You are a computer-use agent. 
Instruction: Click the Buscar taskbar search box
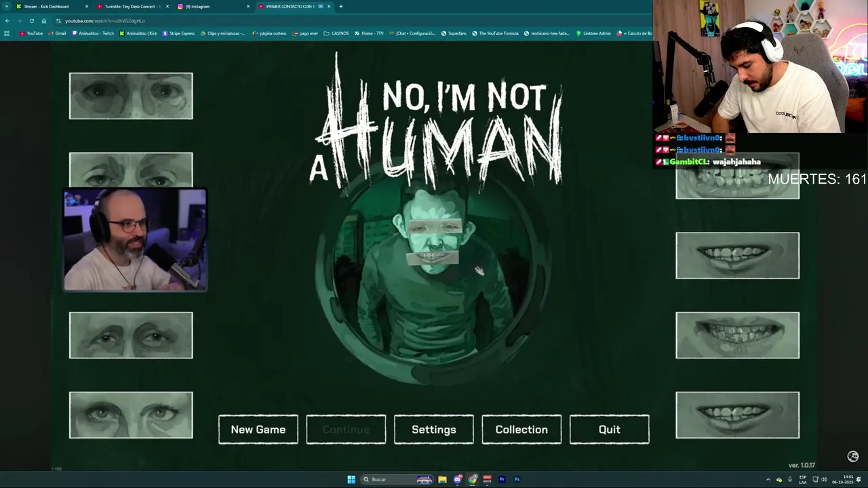coord(397,479)
